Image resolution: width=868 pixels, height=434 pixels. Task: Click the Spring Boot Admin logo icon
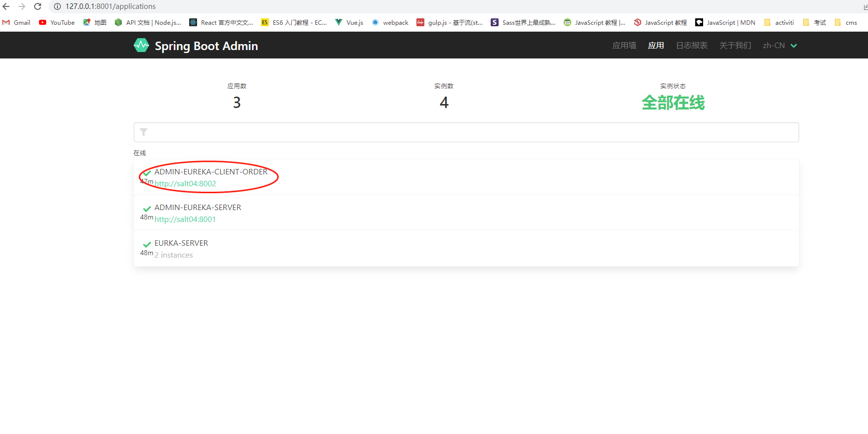pyautogui.click(x=141, y=46)
